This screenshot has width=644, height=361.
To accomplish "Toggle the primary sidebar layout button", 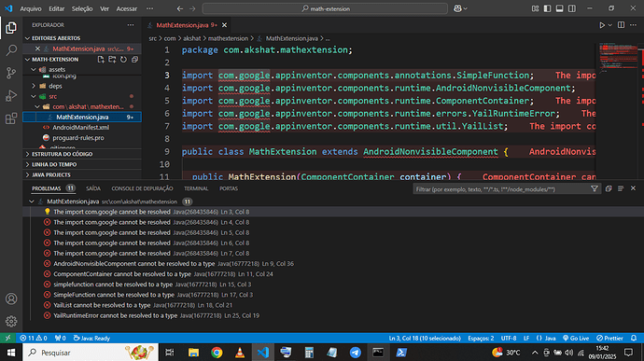I will coord(547,8).
